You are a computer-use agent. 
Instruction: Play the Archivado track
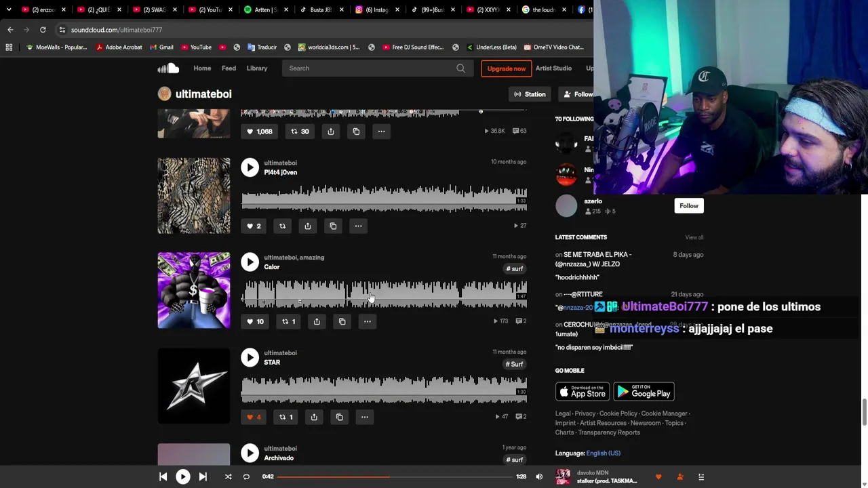pyautogui.click(x=250, y=453)
